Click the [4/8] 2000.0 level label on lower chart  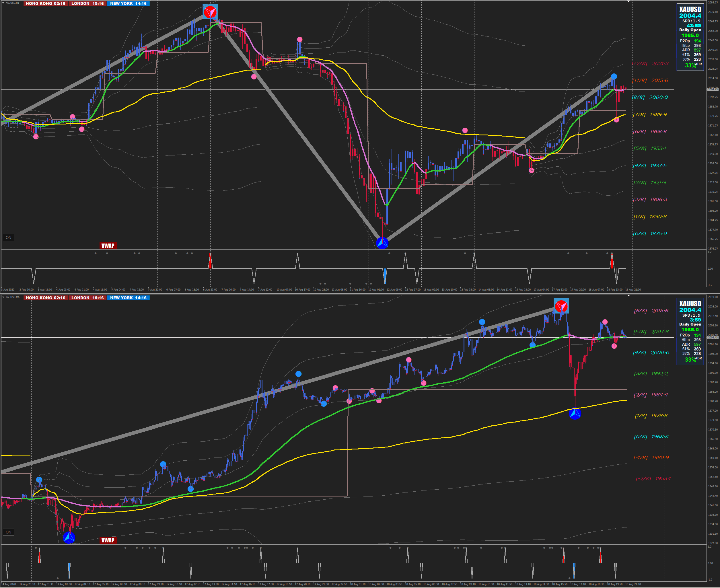[x=651, y=353]
